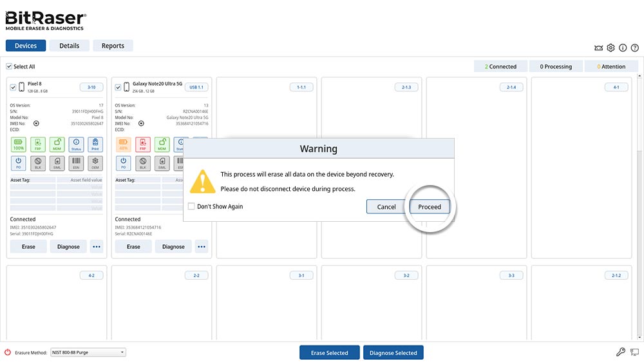Image resolution: width=644 pixels, height=363 pixels.
Task: Click the PO power icon on Pixel 8
Action: [x=19, y=163]
